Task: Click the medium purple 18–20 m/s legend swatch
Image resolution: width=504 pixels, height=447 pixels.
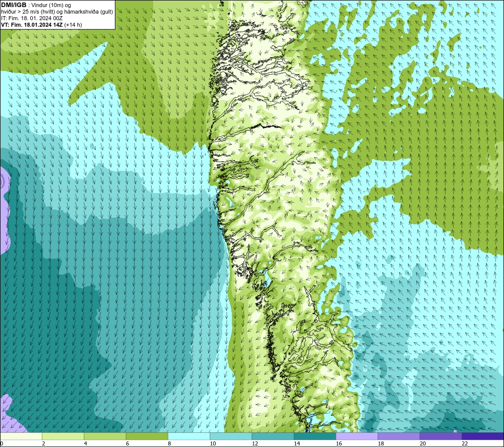Action: (399, 436)
